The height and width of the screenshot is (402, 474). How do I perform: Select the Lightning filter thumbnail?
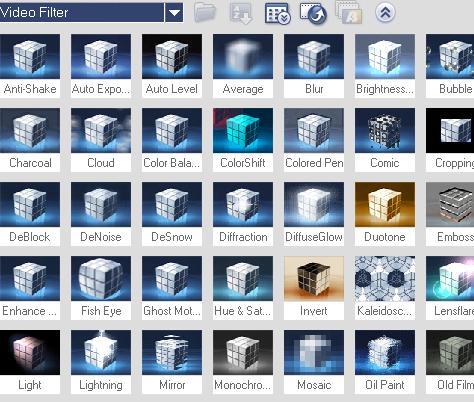click(101, 352)
